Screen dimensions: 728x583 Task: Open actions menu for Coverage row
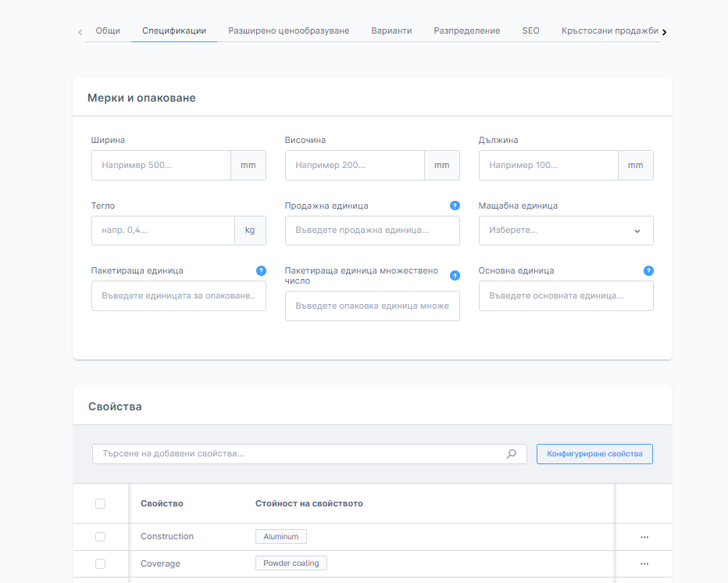[644, 563]
